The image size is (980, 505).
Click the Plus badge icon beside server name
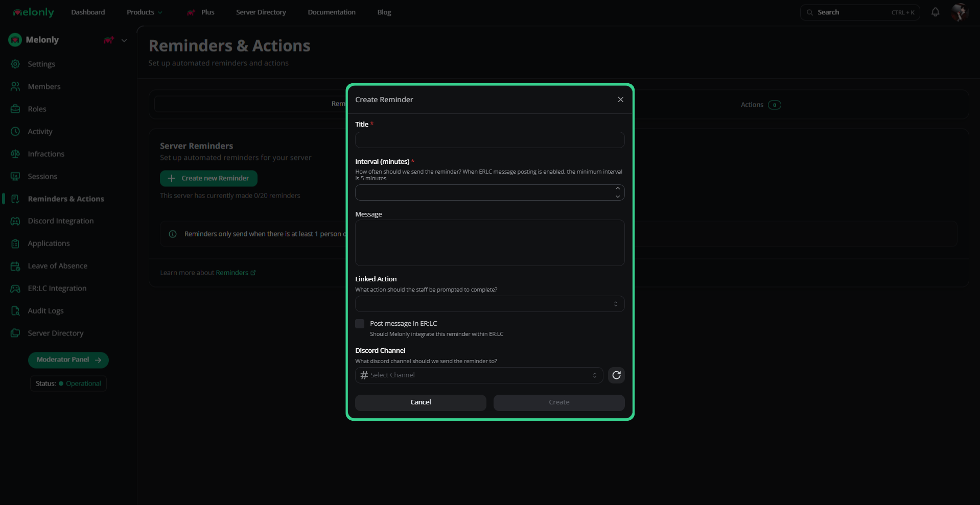(108, 40)
